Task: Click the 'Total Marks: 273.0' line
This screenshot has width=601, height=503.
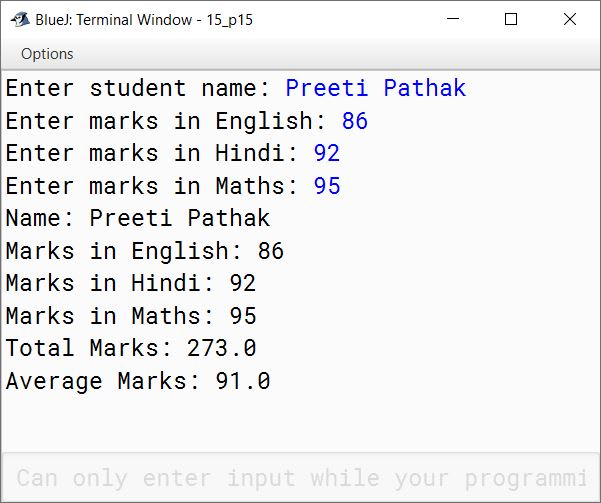Action: pos(131,348)
